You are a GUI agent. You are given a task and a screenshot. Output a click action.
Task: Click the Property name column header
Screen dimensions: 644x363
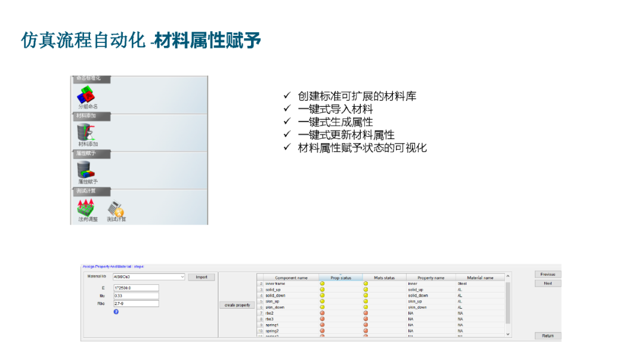pos(431,278)
